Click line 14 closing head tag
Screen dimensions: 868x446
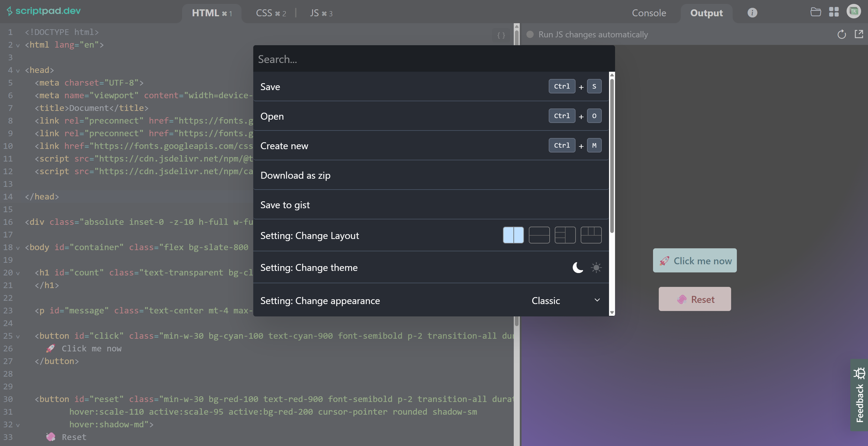tap(42, 197)
